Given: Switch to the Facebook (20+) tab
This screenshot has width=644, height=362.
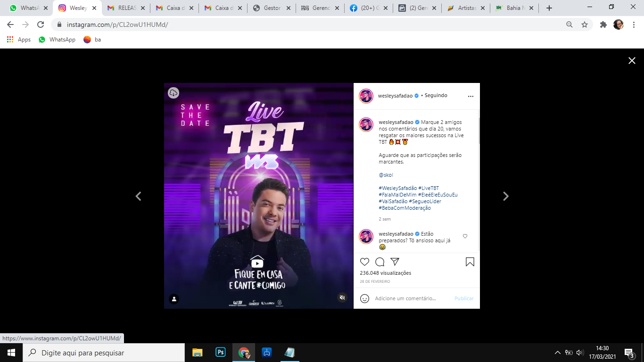Looking at the screenshot, I should pos(369,8).
